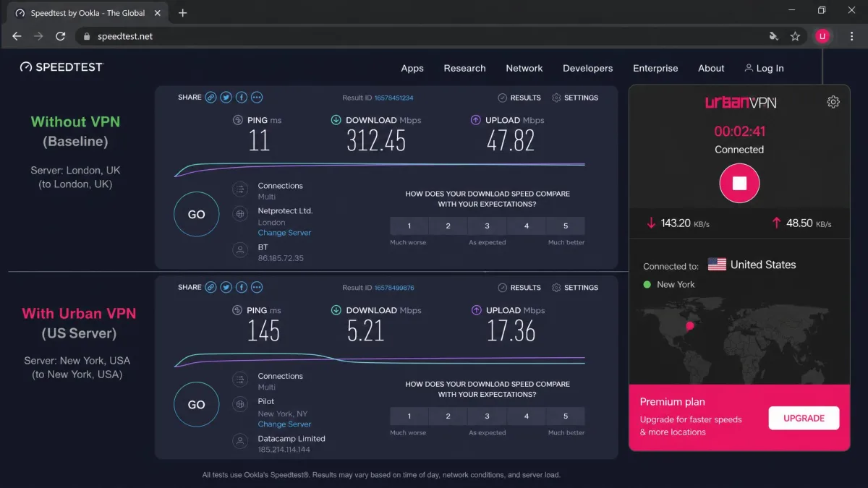Open a new browser tab

[x=182, y=13]
